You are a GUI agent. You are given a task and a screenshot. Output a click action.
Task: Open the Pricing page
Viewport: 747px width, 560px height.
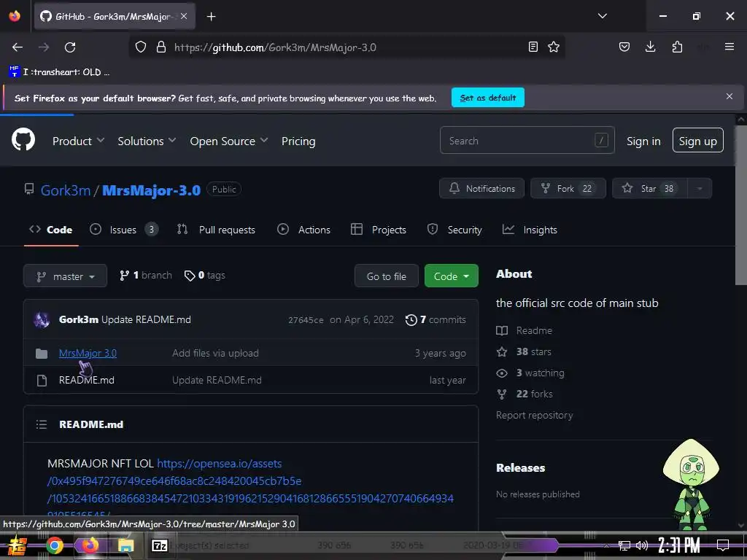click(298, 141)
